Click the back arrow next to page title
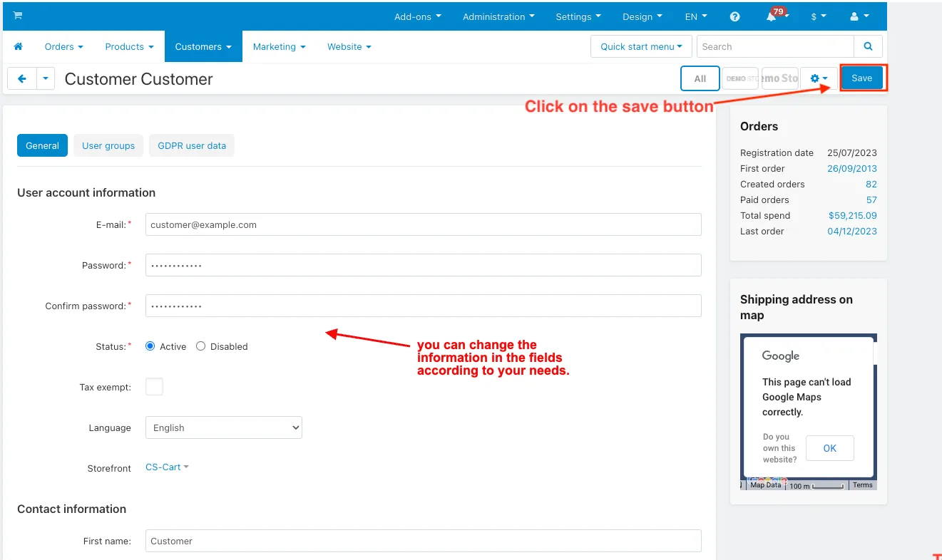This screenshot has width=942, height=560. (x=22, y=78)
